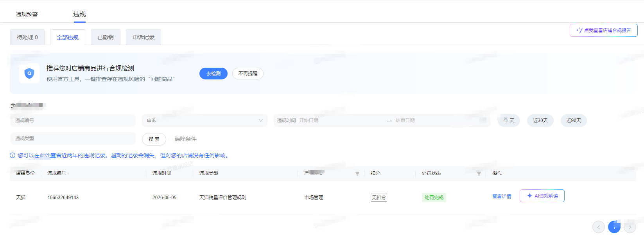The height and width of the screenshot is (241, 644).
Task: Filter by 今天
Action: [x=509, y=120]
